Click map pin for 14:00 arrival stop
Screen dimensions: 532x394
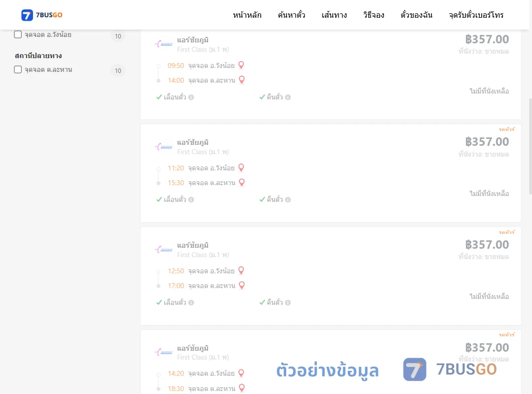click(242, 80)
